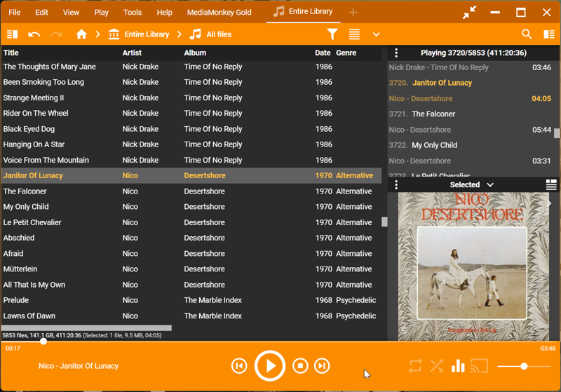Click the now playing title Nico - Janitor Of Lunacy

79,366
